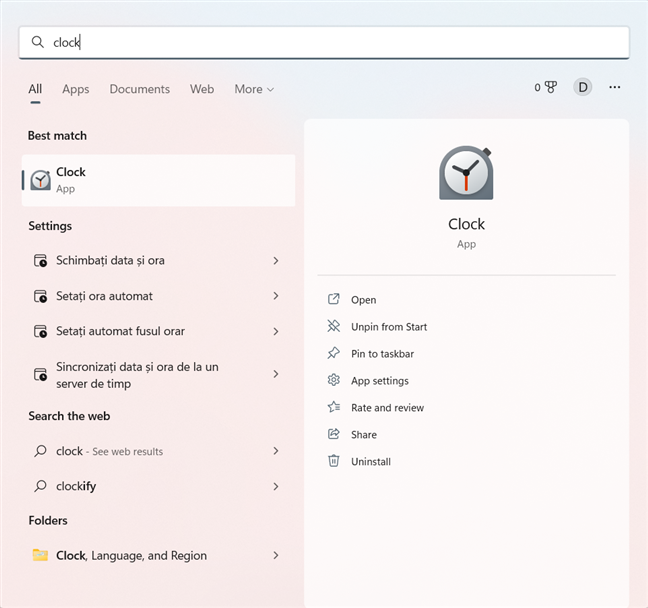Click inside the search box containing clock
648x608 pixels.
tap(324, 42)
